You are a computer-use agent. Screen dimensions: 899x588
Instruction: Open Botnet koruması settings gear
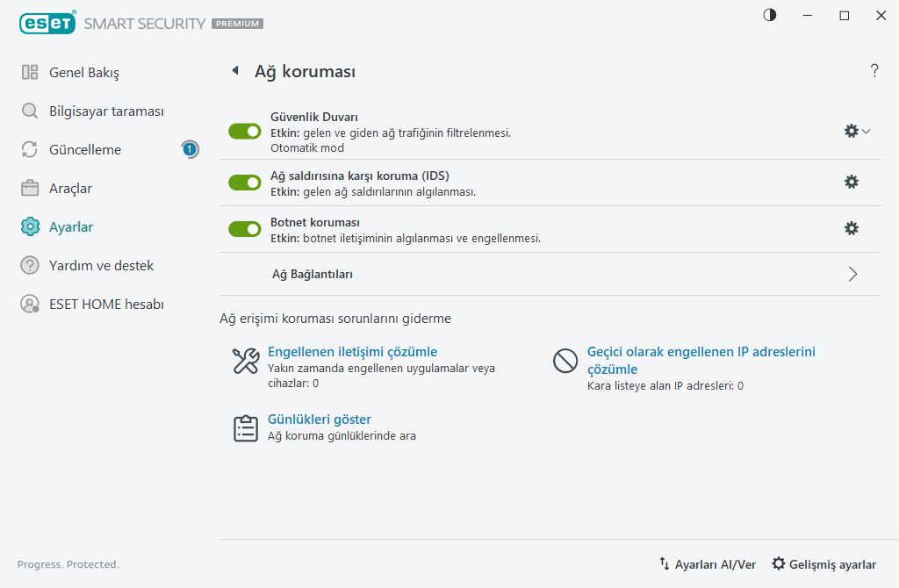click(x=851, y=228)
